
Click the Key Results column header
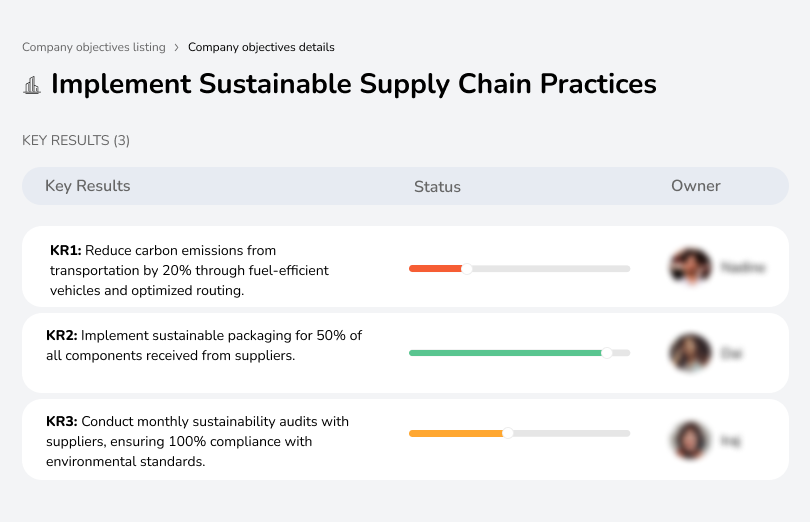click(87, 186)
